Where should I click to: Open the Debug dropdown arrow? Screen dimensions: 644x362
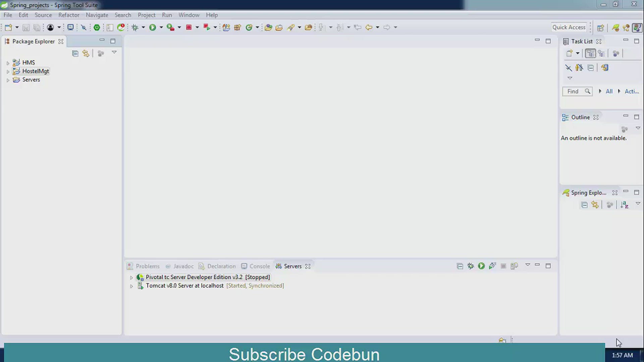coord(143,27)
